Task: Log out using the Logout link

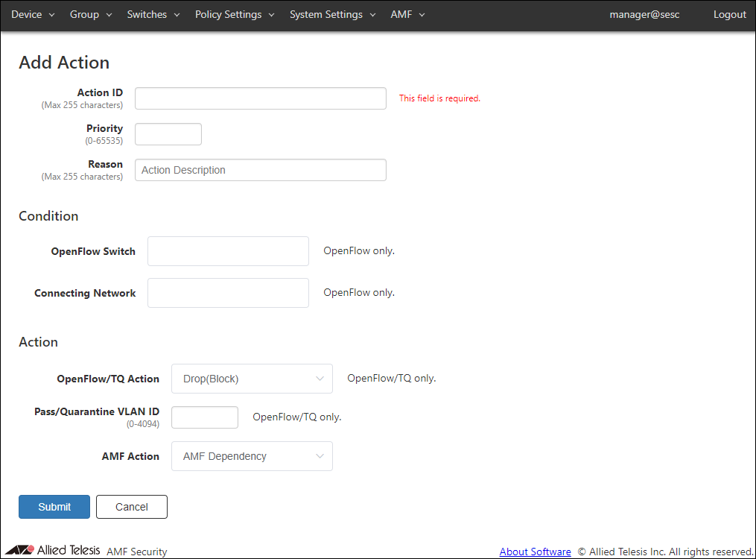Action: [x=729, y=14]
